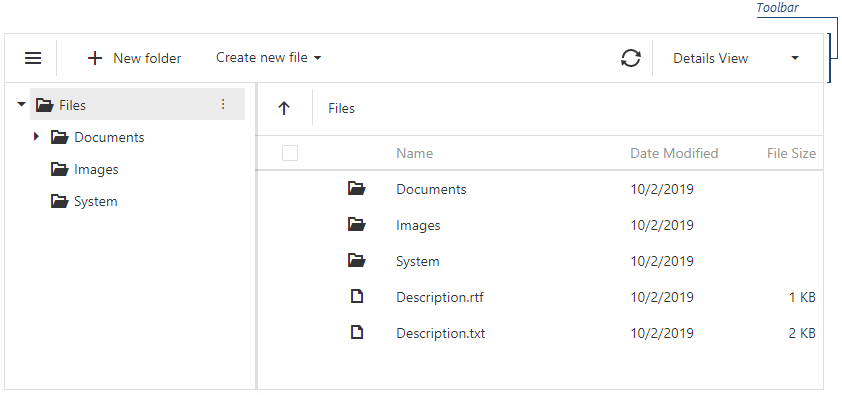The height and width of the screenshot is (395, 842).
Task: Toggle the hamburger navigation pane button
Action: (33, 58)
